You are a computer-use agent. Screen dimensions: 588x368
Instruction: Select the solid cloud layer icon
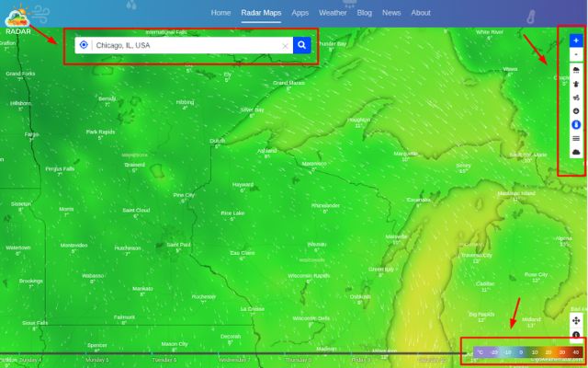[x=576, y=152]
